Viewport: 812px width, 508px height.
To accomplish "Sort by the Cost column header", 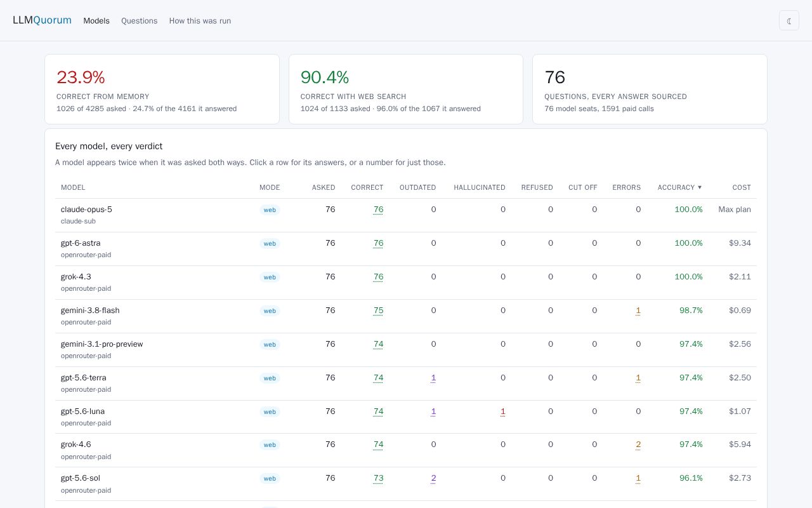I will pyautogui.click(x=742, y=187).
